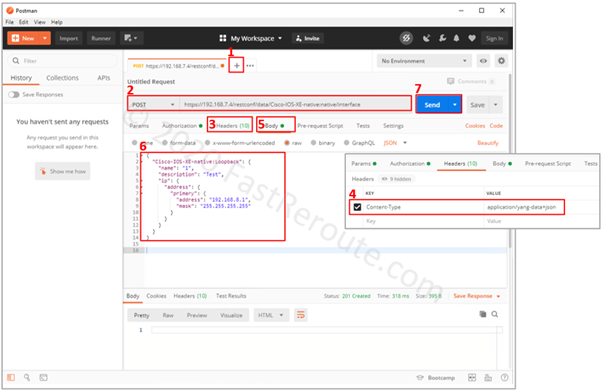Select x-www-form-urlencoded body option
Viewport: 602px width, 392px height.
[207, 143]
